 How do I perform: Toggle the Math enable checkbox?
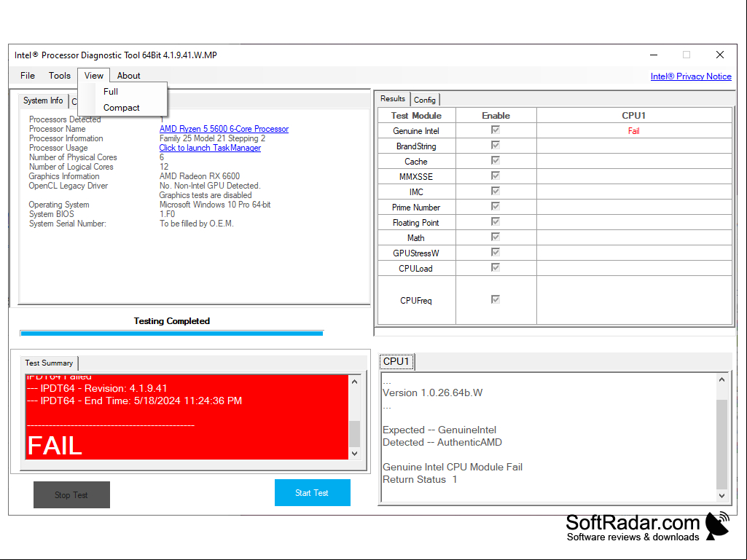tap(496, 237)
